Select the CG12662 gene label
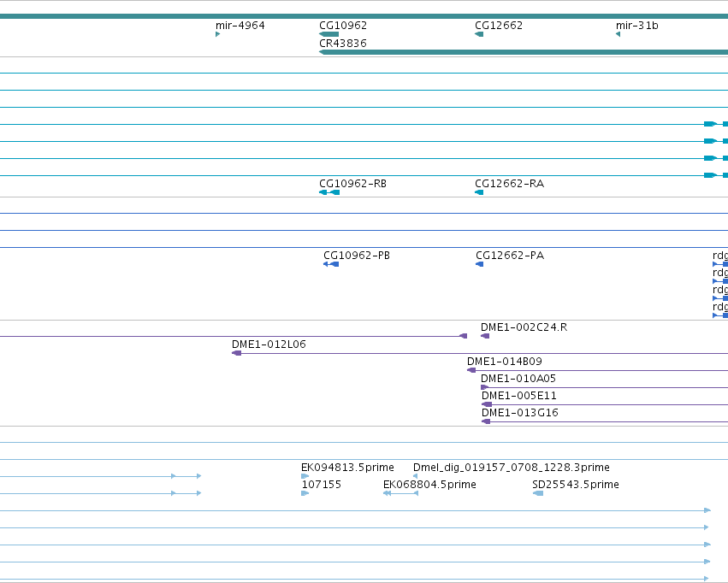Image resolution: width=728 pixels, height=583 pixels. 499,26
